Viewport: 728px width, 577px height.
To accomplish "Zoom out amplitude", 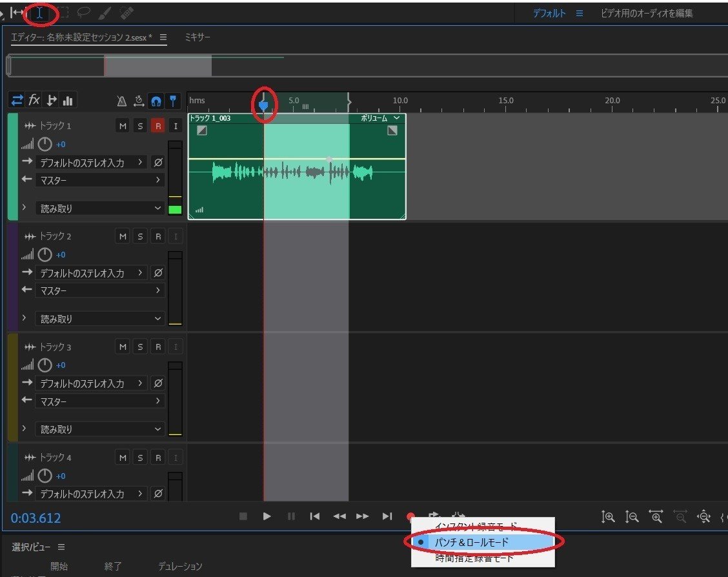I will [632, 517].
